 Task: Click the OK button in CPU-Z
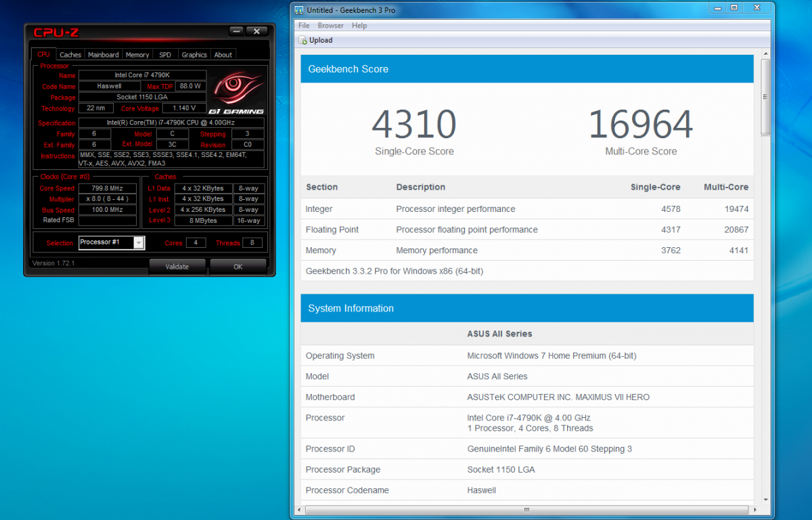tap(238, 267)
